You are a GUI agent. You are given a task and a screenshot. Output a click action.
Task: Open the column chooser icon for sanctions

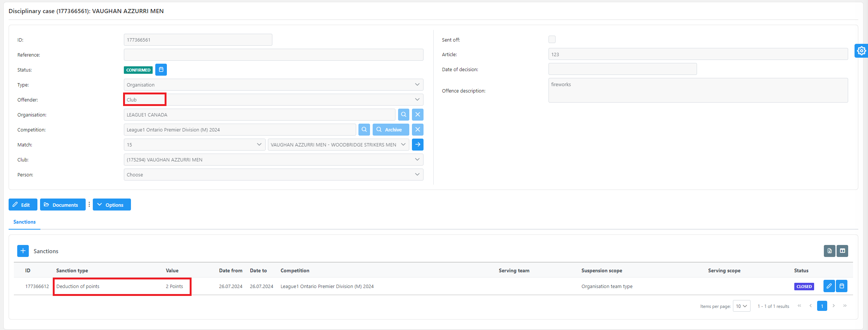[x=842, y=251]
